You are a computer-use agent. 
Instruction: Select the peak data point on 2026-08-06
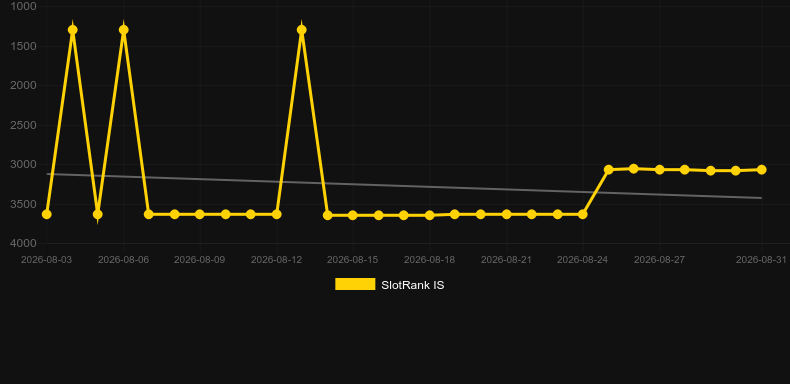(x=123, y=30)
